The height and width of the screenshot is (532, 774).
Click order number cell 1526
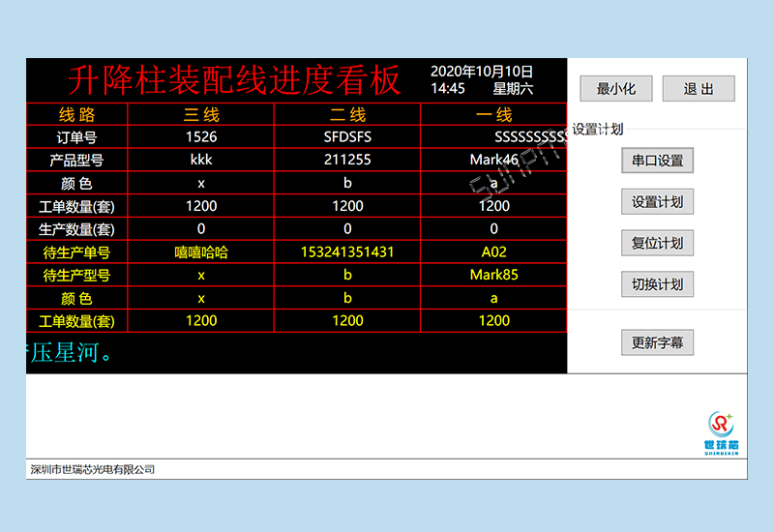pos(200,136)
